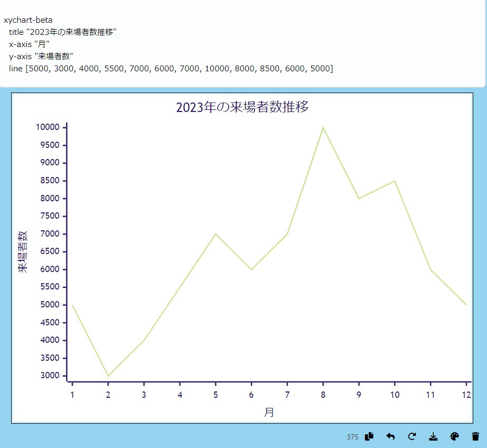Click the x-axis label 4

tap(180, 395)
